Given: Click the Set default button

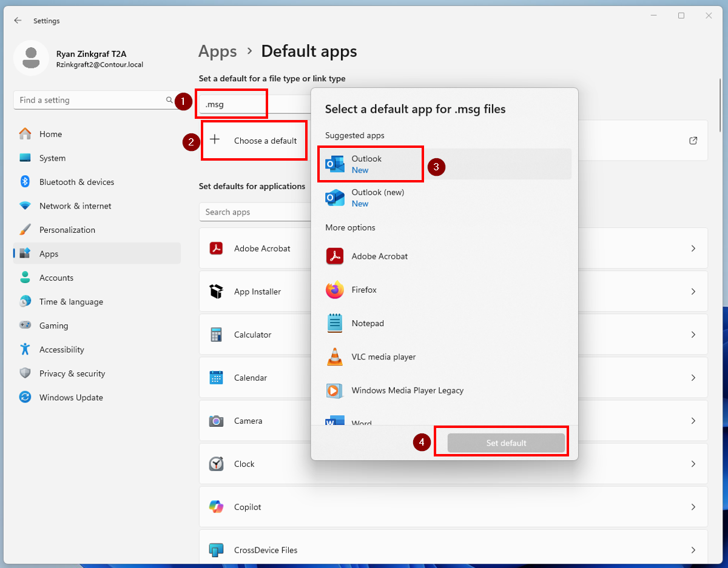Looking at the screenshot, I should (506, 443).
